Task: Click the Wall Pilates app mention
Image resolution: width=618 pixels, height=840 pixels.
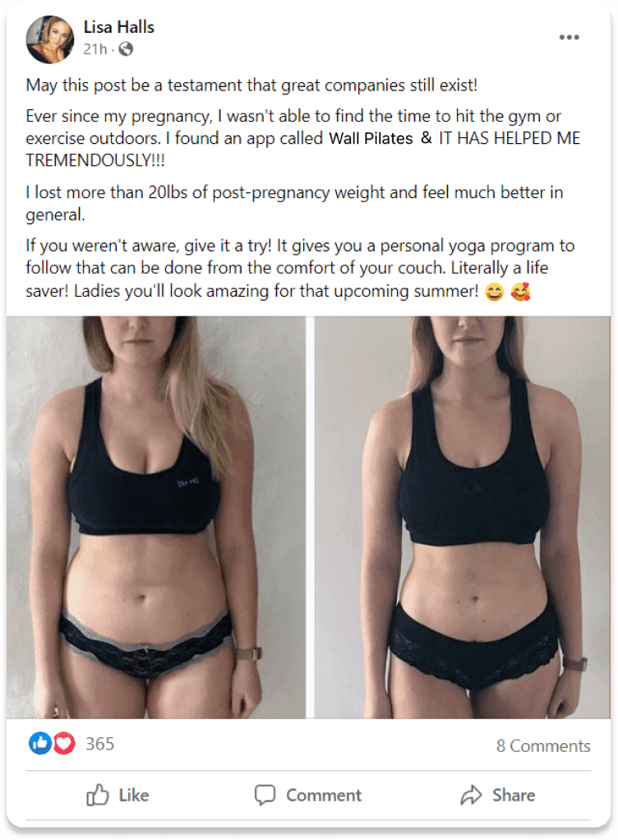Action: 371,138
